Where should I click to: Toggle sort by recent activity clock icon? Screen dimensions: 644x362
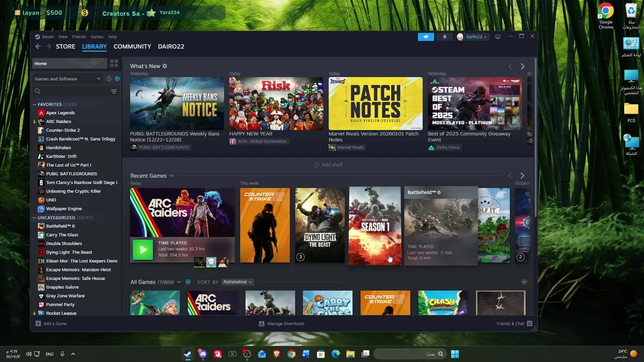(x=109, y=79)
